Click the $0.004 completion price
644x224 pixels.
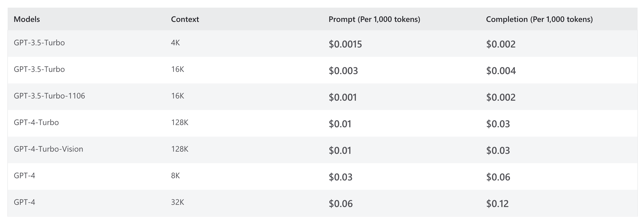pos(501,71)
